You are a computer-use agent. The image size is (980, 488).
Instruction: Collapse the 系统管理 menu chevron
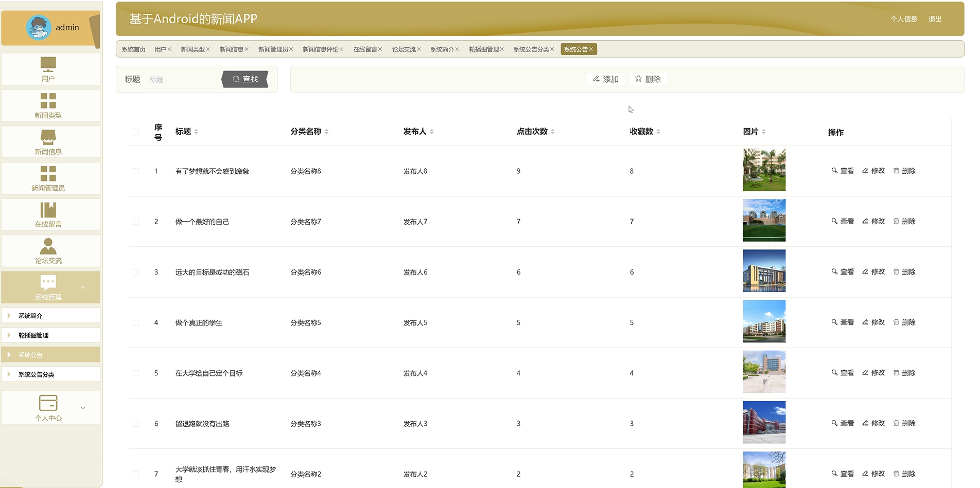coord(83,287)
